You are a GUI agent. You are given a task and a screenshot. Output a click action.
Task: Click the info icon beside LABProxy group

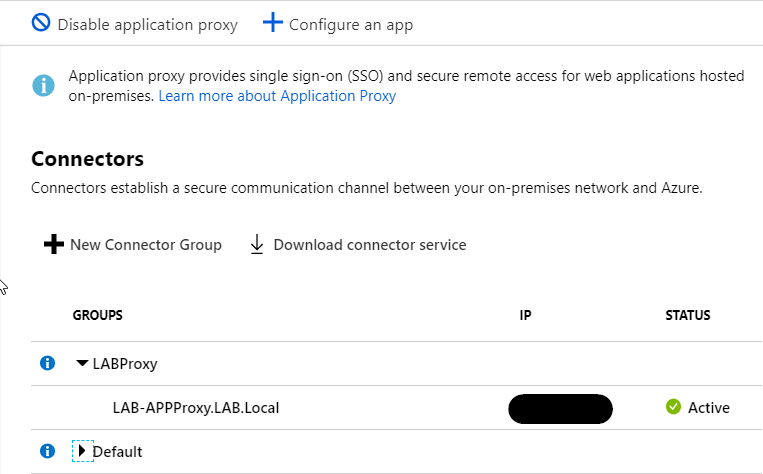(46, 363)
